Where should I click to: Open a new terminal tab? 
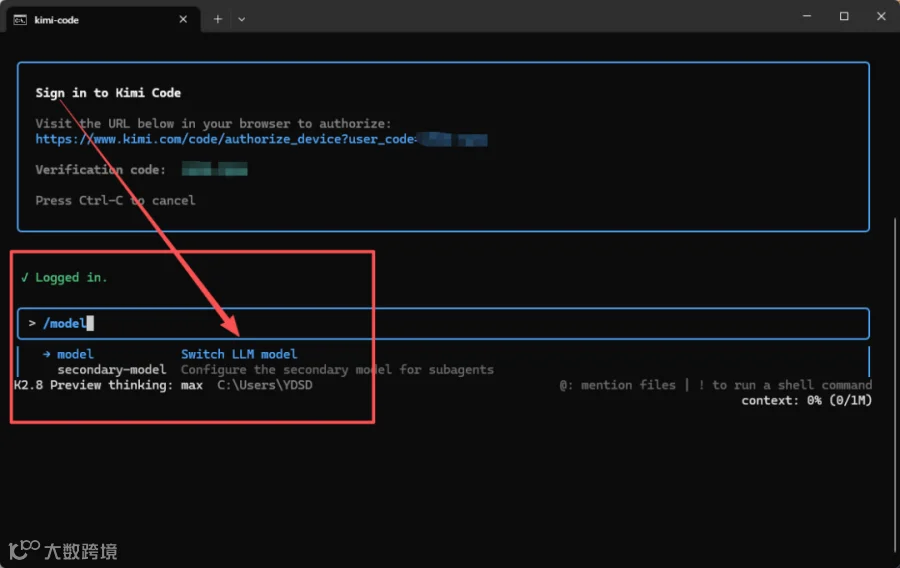coord(218,19)
